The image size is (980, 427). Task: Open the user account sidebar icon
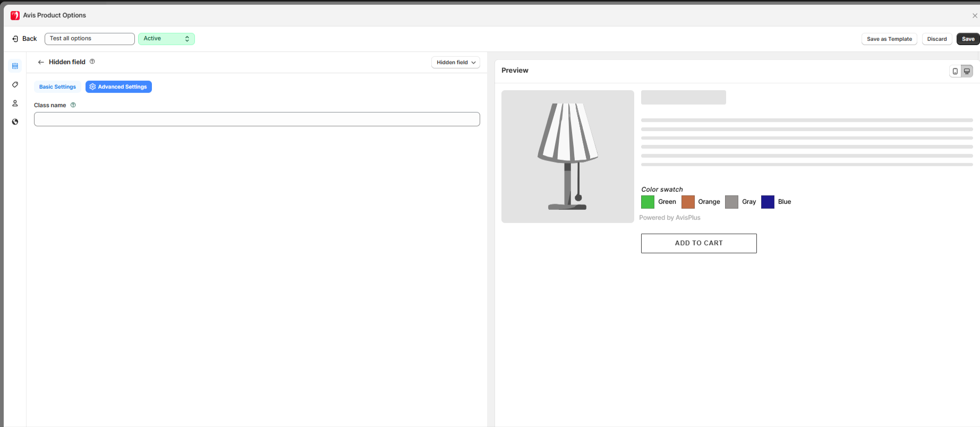coord(15,103)
